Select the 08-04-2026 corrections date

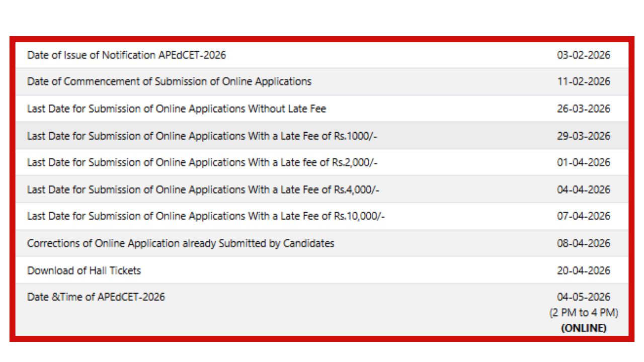click(x=583, y=243)
